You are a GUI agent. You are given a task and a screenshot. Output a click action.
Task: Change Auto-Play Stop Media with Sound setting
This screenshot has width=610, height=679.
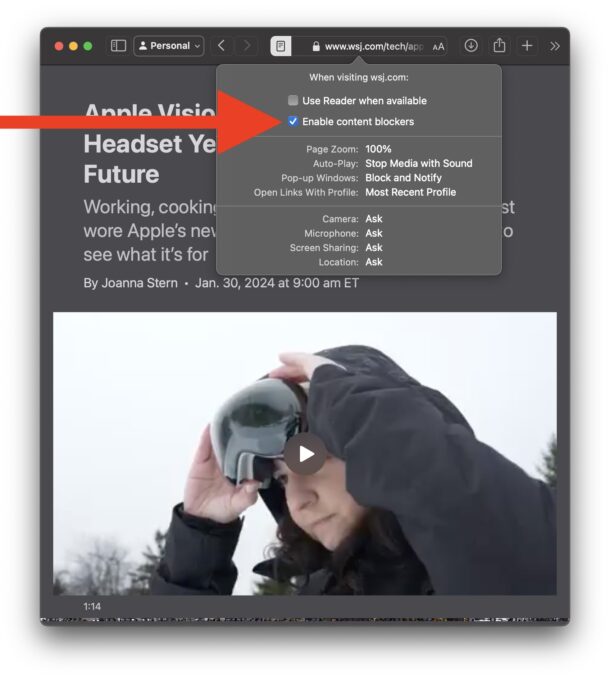pos(418,163)
